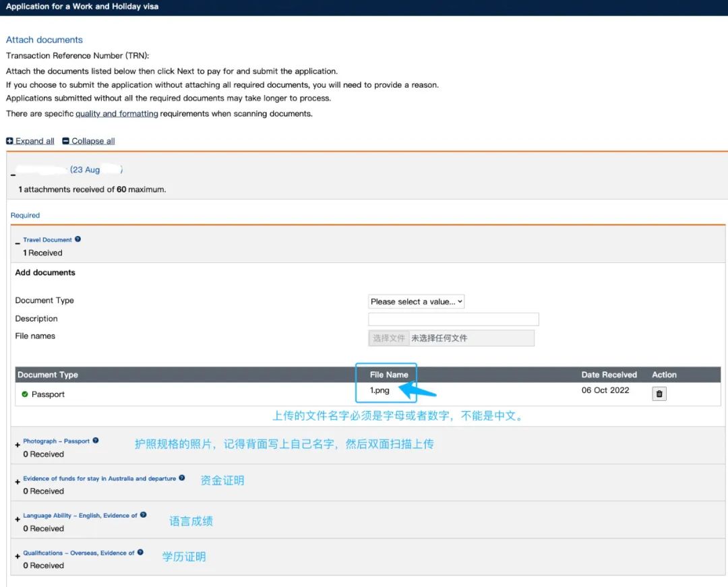
Task: Click help icon for Evidence of funds
Action: pos(182,478)
